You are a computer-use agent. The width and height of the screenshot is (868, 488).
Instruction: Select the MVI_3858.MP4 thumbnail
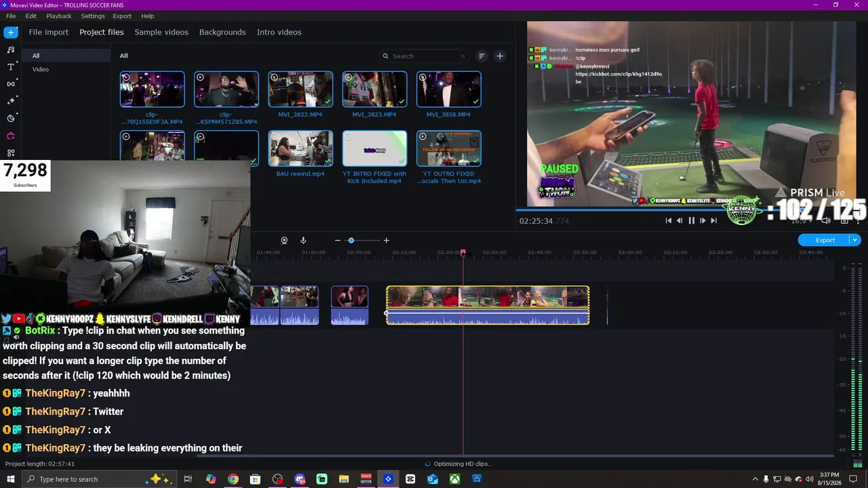[x=448, y=89]
